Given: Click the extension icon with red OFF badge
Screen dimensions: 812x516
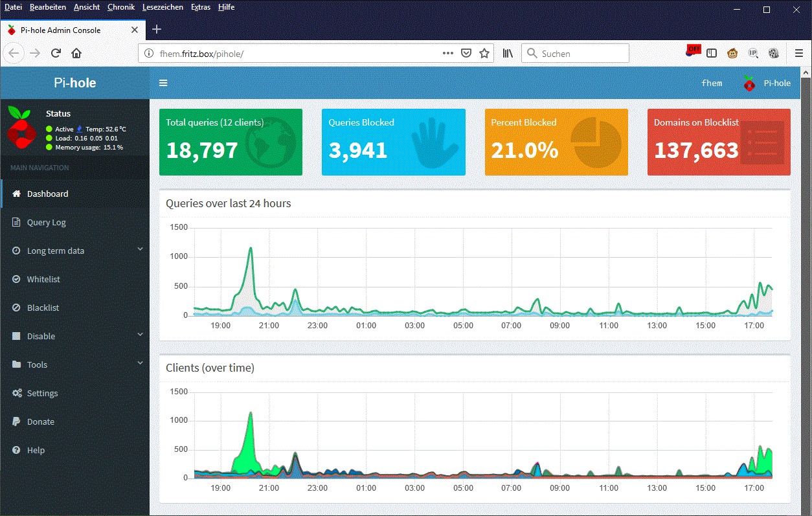Looking at the screenshot, I should click(693, 52).
